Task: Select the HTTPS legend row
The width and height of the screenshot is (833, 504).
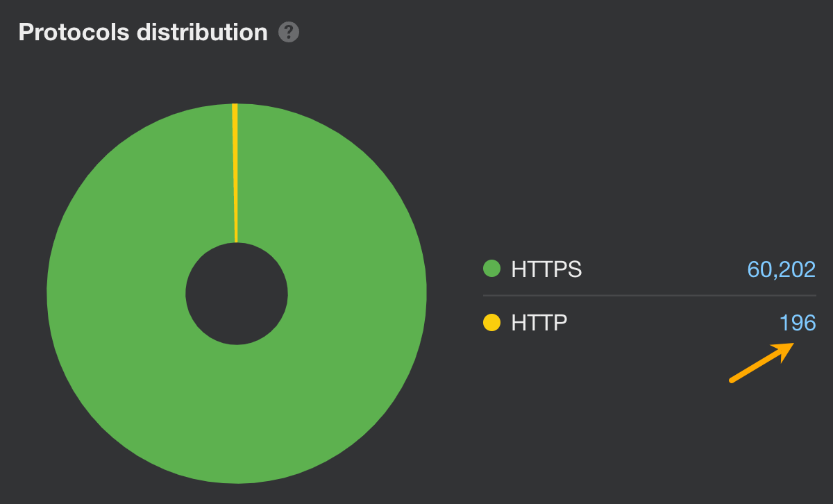Action: (649, 269)
